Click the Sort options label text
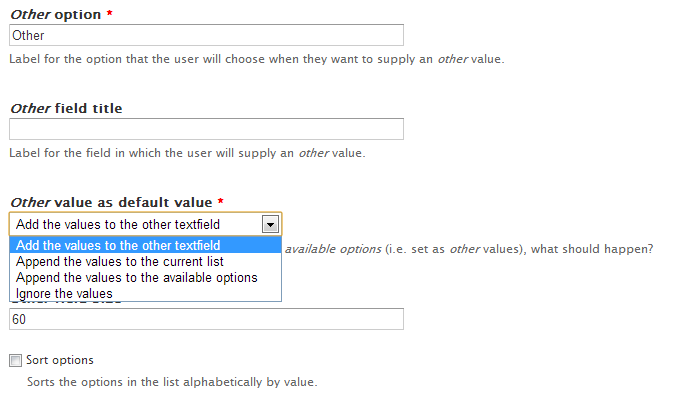Image resolution: width=686 pixels, height=396 pixels. (60, 360)
